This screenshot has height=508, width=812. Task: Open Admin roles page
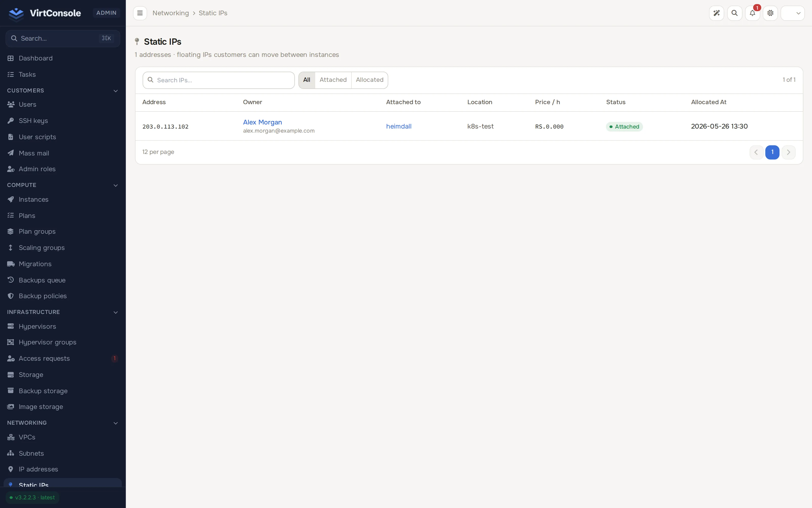pyautogui.click(x=63, y=169)
